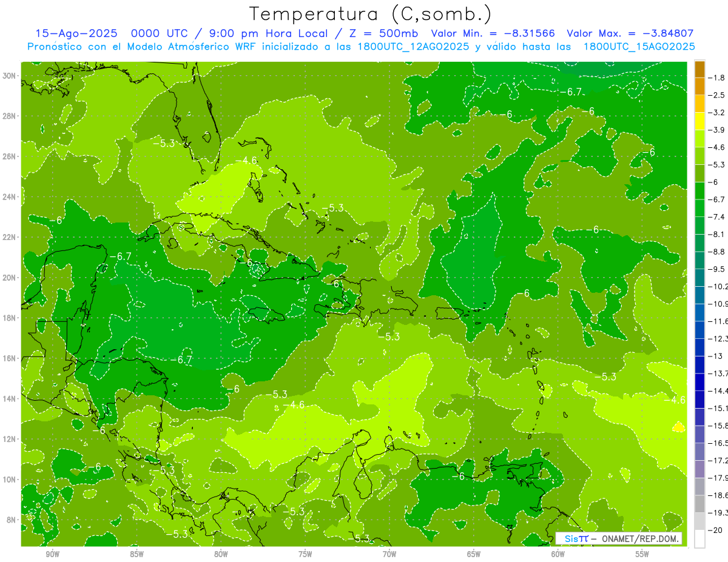Click the "0000 UTC" time text

click(160, 33)
